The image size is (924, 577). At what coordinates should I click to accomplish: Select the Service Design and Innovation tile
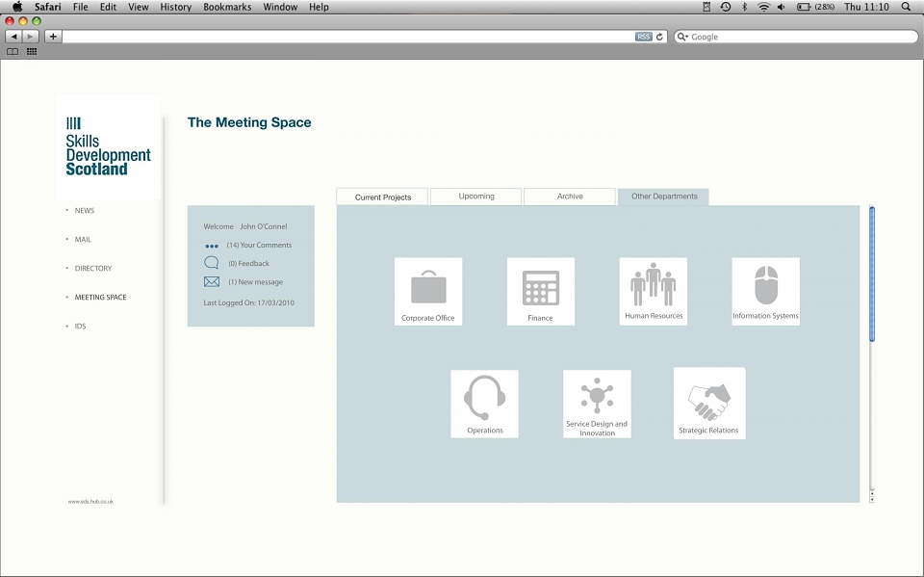(597, 404)
